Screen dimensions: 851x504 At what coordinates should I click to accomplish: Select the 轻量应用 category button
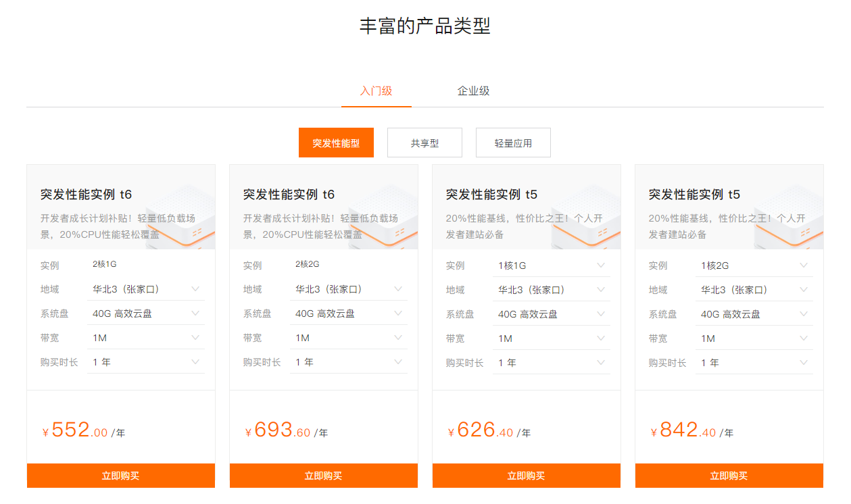(513, 143)
